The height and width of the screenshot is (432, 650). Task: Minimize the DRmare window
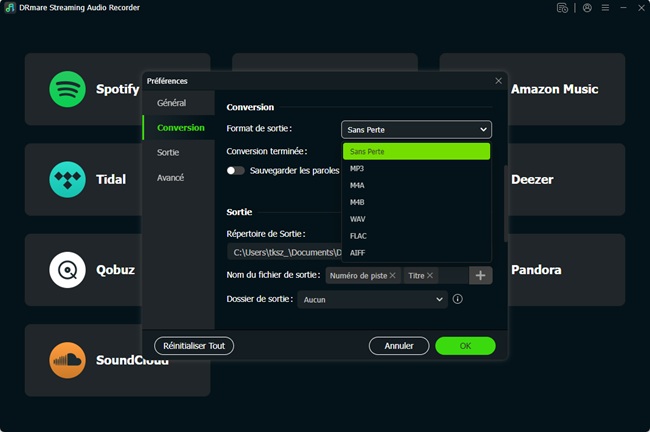click(x=623, y=7)
